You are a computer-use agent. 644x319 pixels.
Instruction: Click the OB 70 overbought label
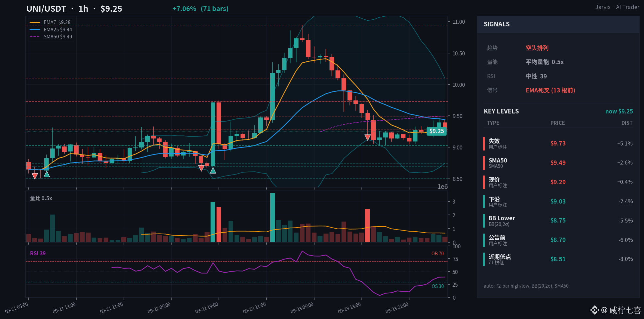(437, 254)
